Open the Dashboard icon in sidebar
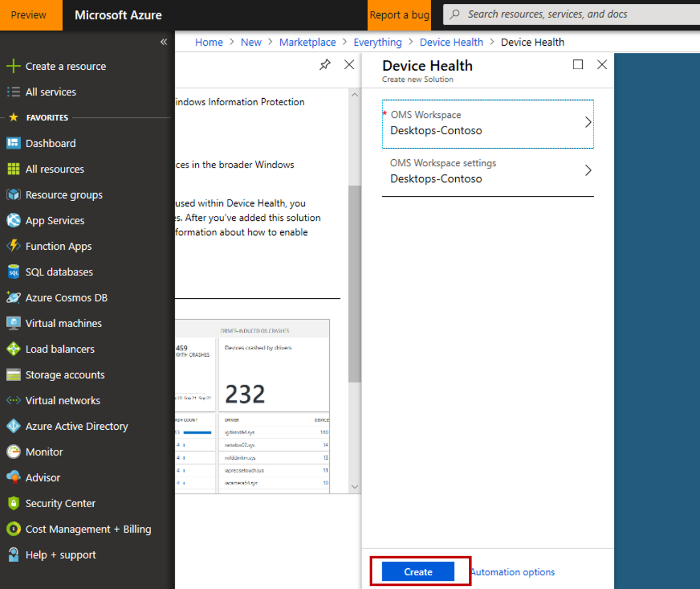The width and height of the screenshot is (700, 589). [x=13, y=143]
